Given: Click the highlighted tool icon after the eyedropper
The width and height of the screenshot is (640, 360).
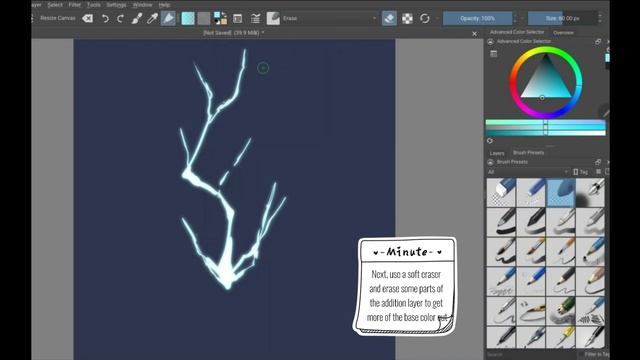Looking at the screenshot, I should click(x=168, y=18).
